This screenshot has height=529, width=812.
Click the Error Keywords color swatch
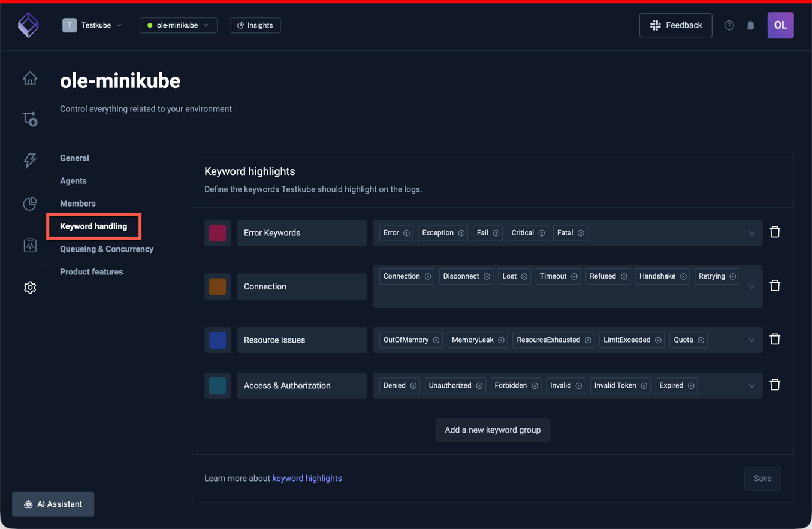coord(217,232)
